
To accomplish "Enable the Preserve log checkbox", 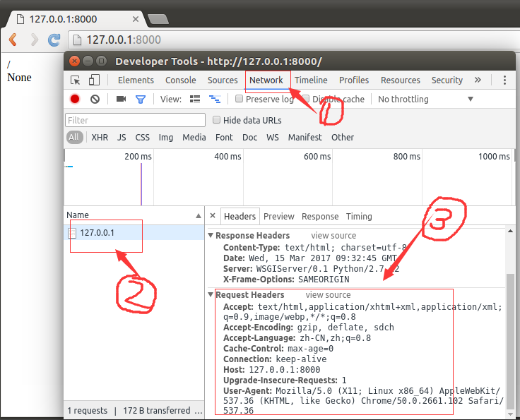I will pyautogui.click(x=239, y=100).
